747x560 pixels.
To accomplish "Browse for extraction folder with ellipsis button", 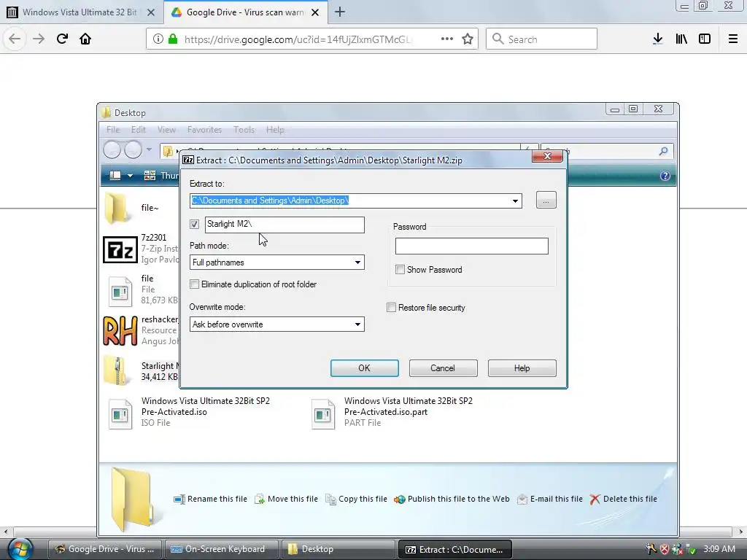I will pos(546,200).
